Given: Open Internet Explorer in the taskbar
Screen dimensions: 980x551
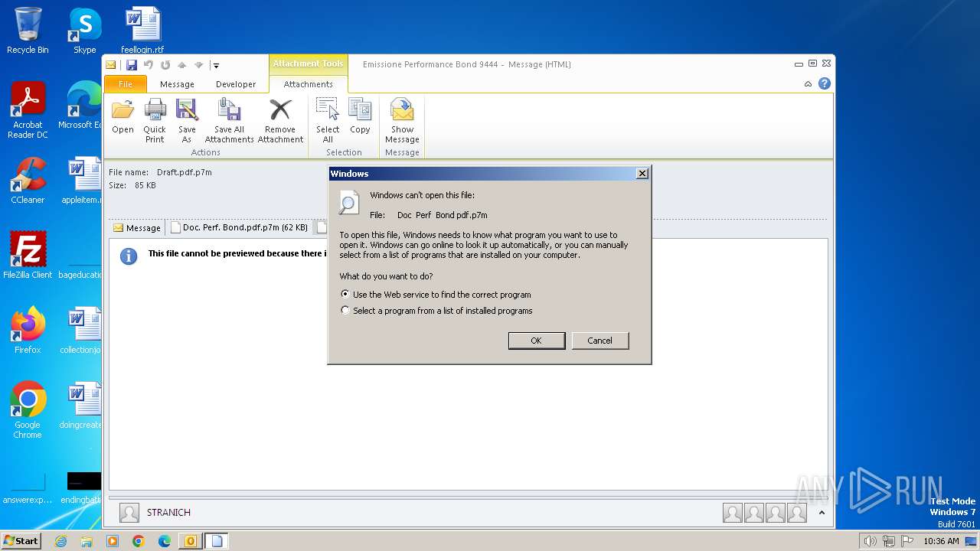Looking at the screenshot, I should coord(60,541).
